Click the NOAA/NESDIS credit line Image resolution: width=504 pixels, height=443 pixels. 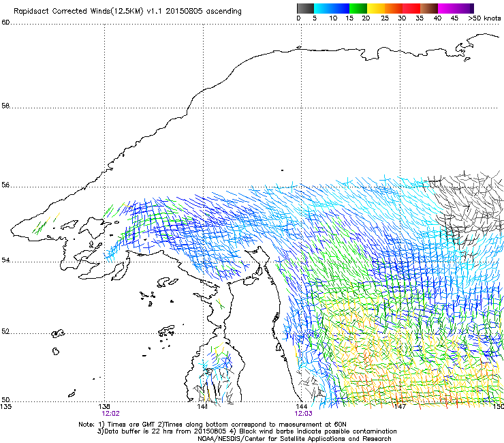[x=294, y=439]
